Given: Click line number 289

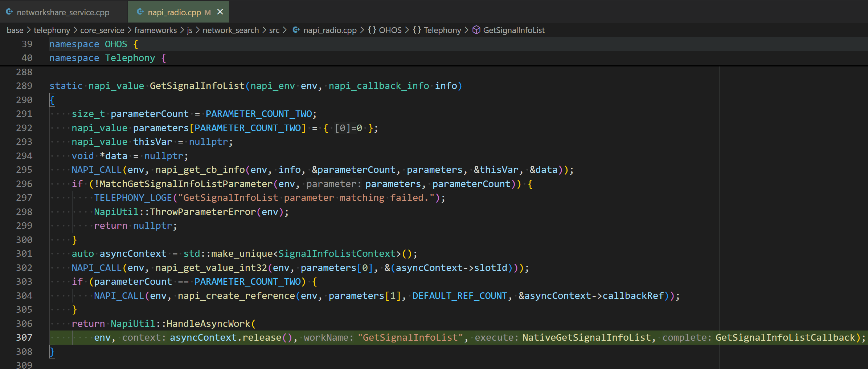Looking at the screenshot, I should tap(24, 86).
